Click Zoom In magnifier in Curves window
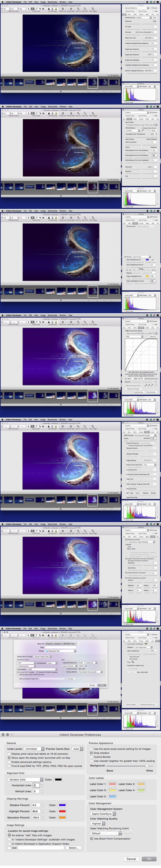The height and width of the screenshot is (868, 161). 78,322
